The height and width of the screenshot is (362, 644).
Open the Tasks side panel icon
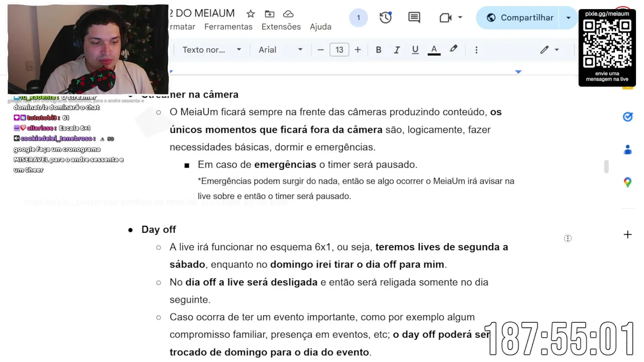(627, 117)
